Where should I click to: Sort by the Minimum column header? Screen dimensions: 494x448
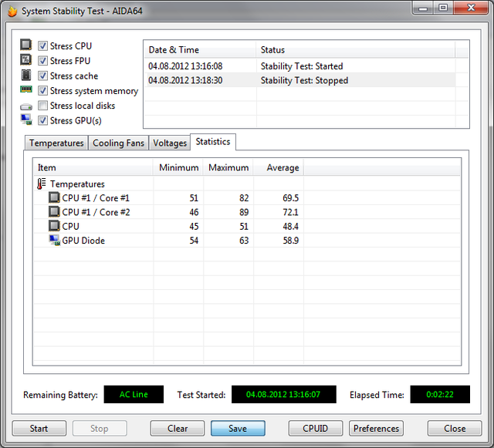coord(178,167)
